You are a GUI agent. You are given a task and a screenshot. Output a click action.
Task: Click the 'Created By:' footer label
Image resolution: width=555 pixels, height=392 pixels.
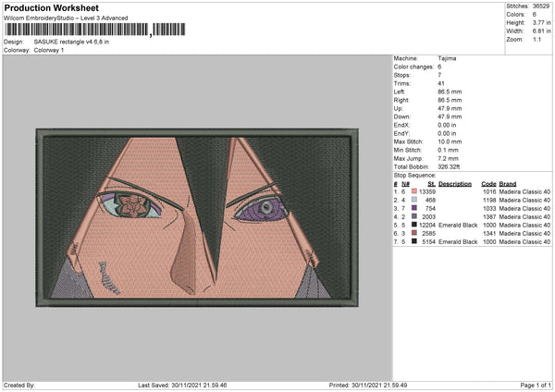coord(19,386)
